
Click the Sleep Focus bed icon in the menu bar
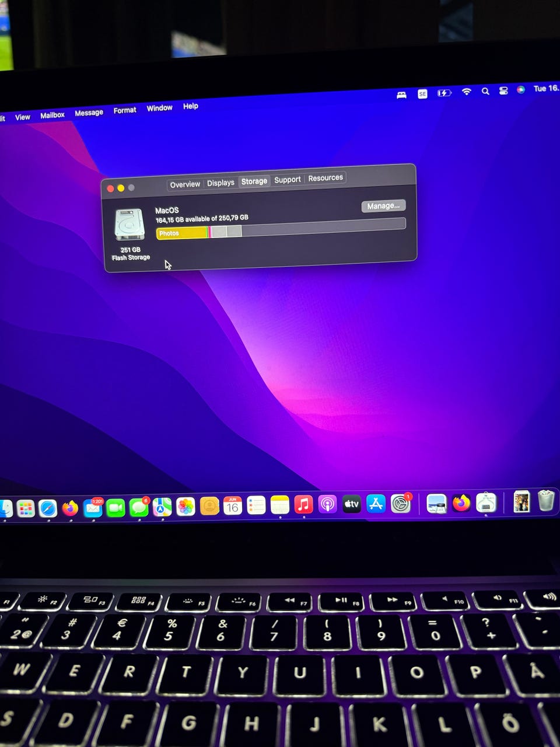coord(401,95)
